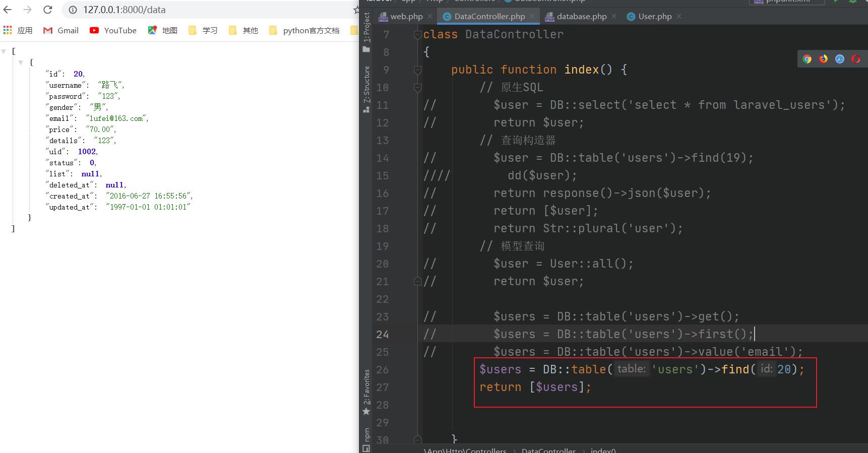Image resolution: width=868 pixels, height=453 pixels.
Task: Place cursor on 'return [$users];' line
Action: tap(535, 387)
